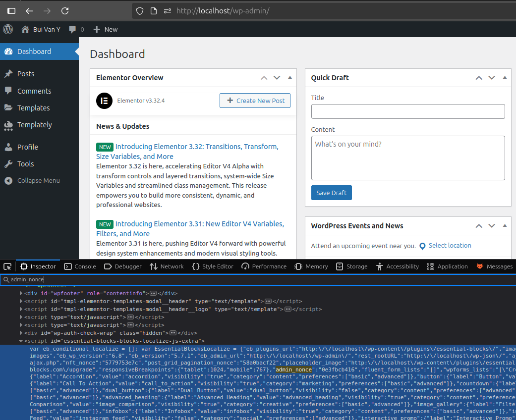The height and width of the screenshot is (420, 516).
Task: Click the home icon beside Bui Van Y
Action: tap(25, 29)
